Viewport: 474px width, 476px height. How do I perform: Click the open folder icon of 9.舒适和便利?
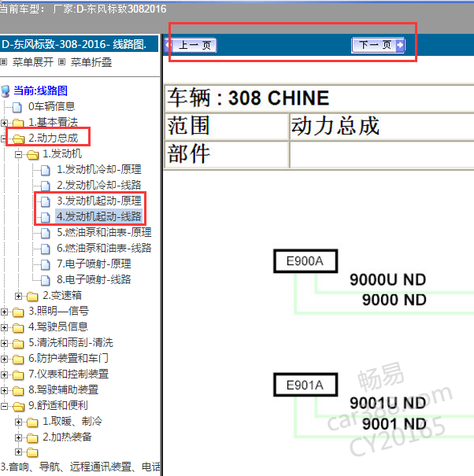(x=18, y=407)
